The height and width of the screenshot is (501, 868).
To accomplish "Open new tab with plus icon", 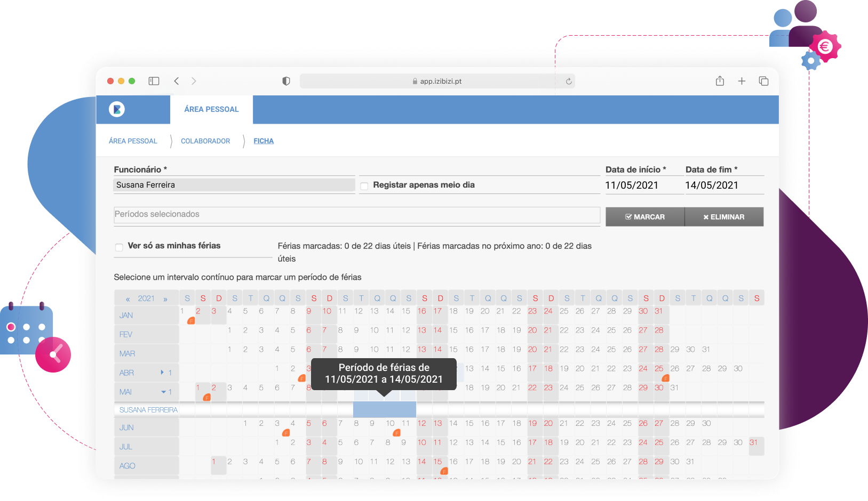I will [742, 81].
